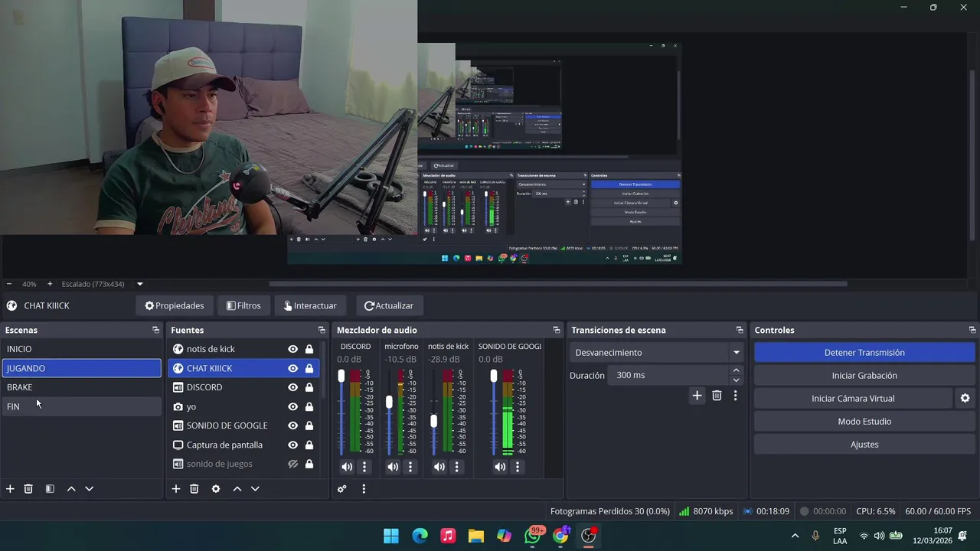
Task: Undock the Escenas panel icon
Action: (155, 330)
